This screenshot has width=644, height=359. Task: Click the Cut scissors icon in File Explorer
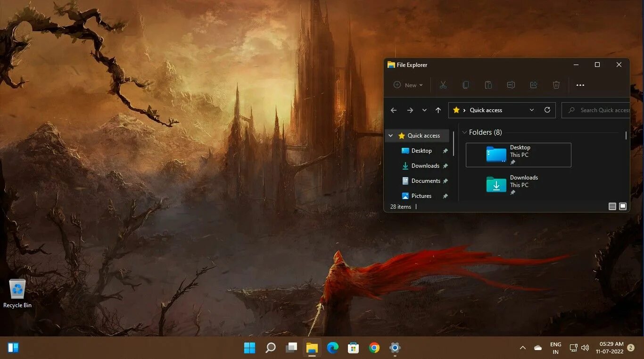pos(443,85)
